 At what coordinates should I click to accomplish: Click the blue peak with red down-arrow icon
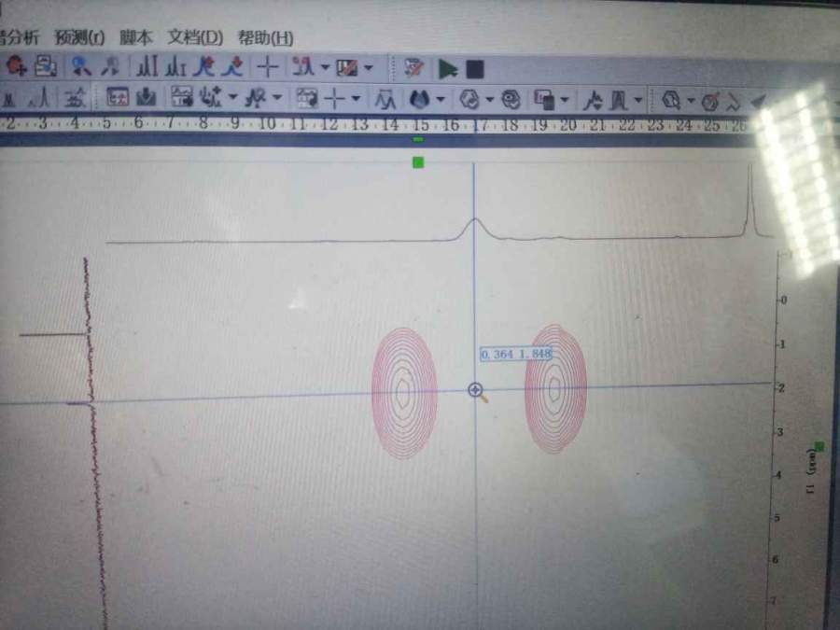[x=233, y=66]
